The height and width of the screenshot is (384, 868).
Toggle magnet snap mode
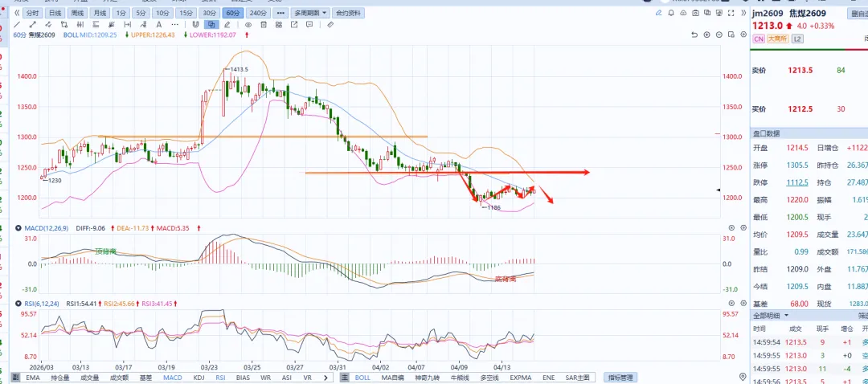[x=195, y=24]
